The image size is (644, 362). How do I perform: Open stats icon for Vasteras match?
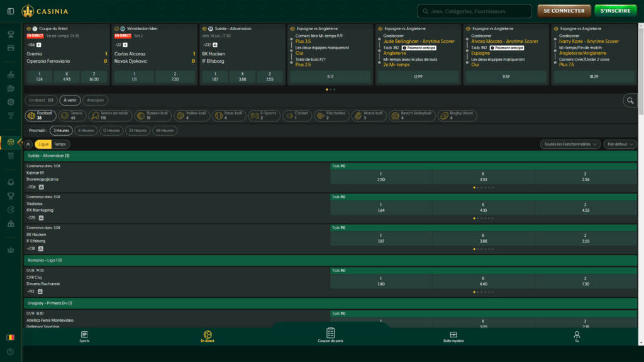click(x=41, y=218)
